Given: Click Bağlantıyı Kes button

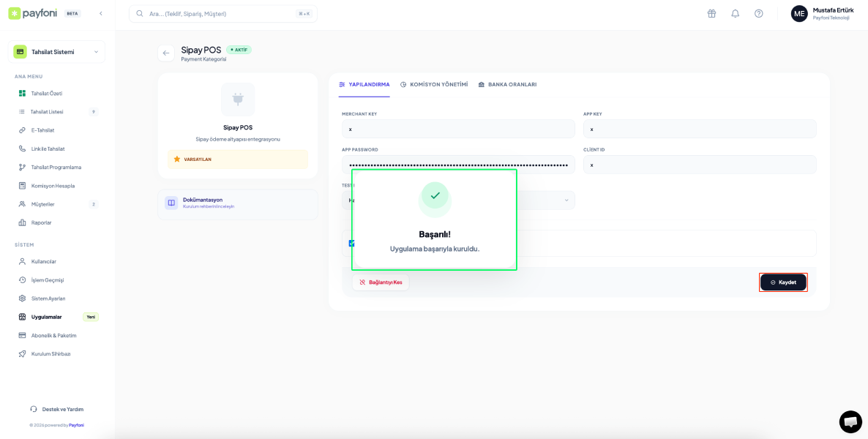Looking at the screenshot, I should pyautogui.click(x=381, y=282).
